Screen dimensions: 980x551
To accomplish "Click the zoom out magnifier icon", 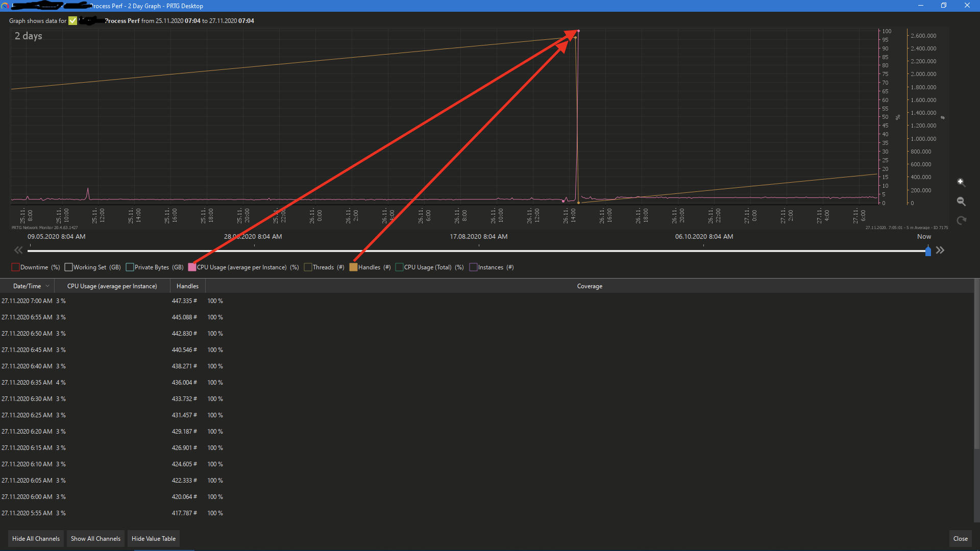I will 961,202.
